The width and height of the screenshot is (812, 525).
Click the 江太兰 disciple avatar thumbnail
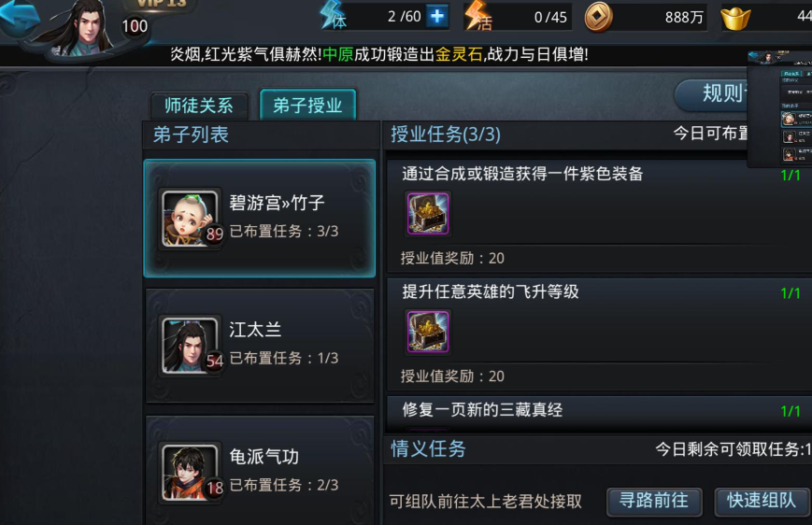pos(190,346)
